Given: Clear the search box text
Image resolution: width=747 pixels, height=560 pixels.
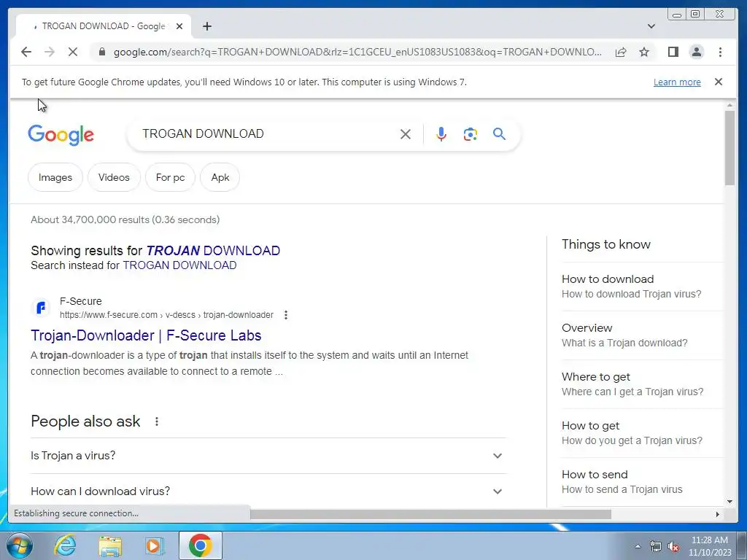Looking at the screenshot, I should click(x=406, y=134).
